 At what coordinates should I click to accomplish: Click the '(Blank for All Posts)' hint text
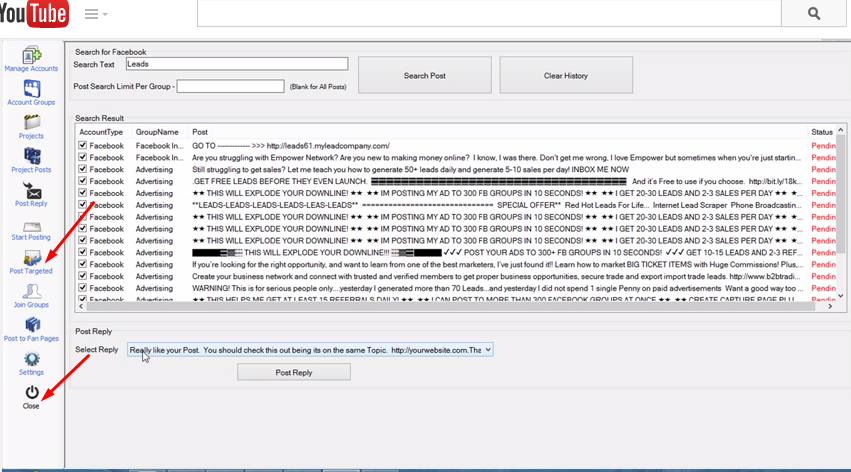point(318,87)
